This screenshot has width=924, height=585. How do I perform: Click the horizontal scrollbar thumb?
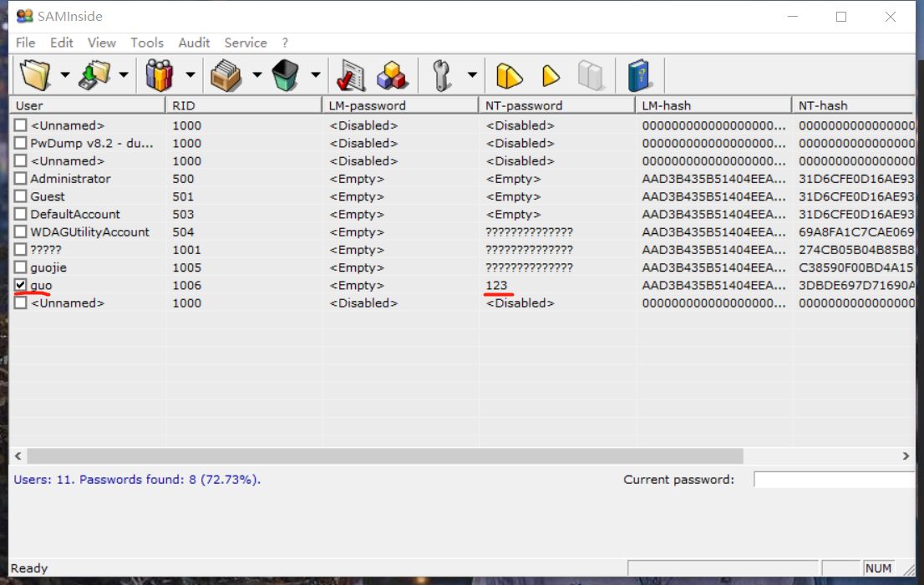point(385,455)
